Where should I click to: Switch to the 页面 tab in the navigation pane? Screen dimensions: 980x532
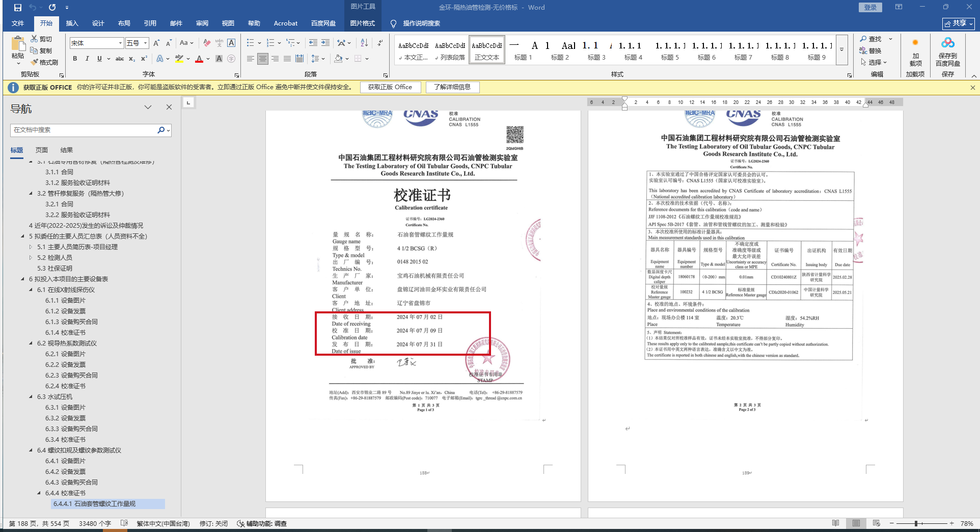point(42,150)
